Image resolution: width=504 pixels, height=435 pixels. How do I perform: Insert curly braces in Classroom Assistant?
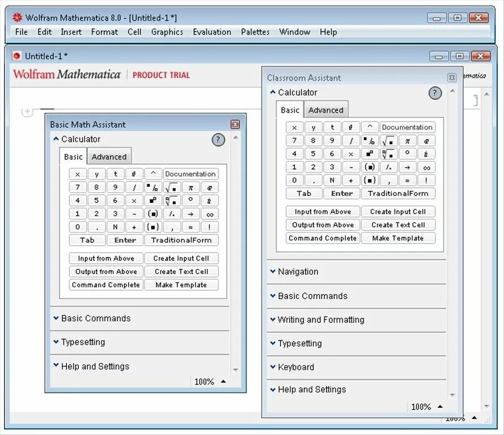tap(370, 181)
